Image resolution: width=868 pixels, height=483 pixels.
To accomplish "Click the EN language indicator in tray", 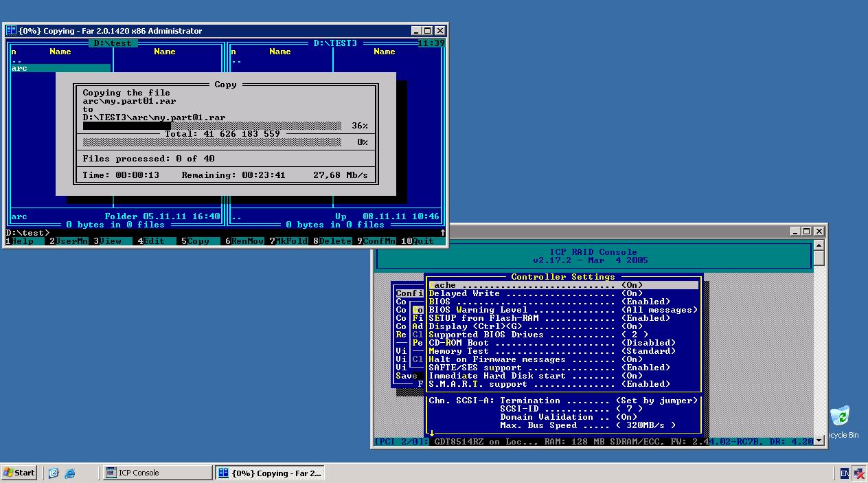I will [844, 473].
